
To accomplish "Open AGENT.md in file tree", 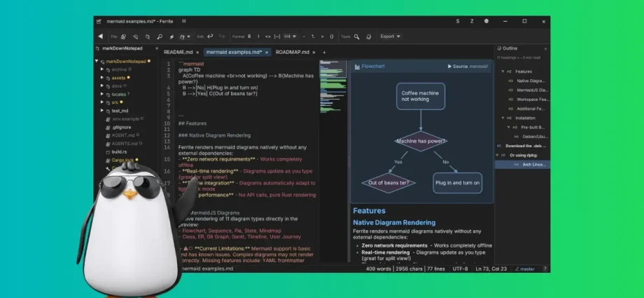I will coord(122,135).
